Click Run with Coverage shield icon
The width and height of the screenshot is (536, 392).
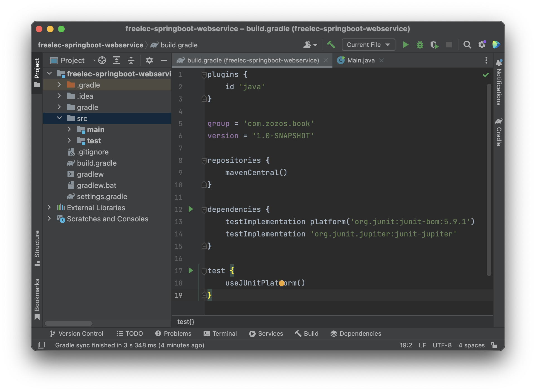[434, 45]
